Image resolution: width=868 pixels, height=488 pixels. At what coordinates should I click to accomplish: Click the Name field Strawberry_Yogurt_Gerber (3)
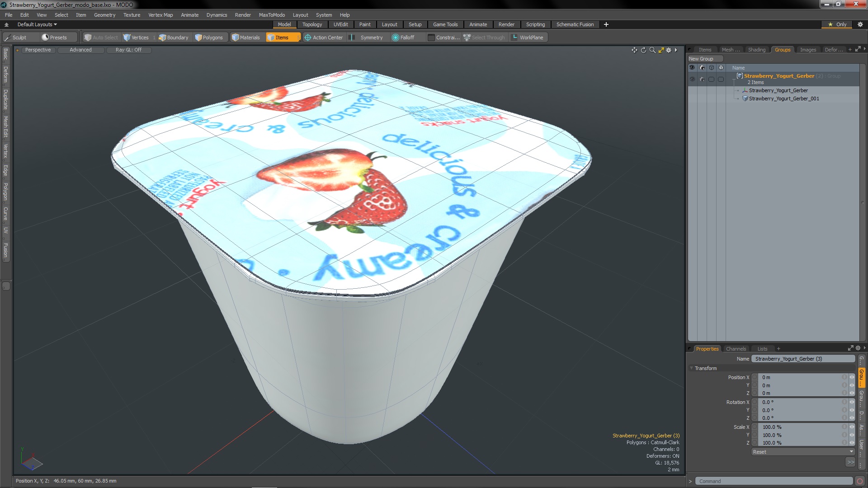pos(803,359)
